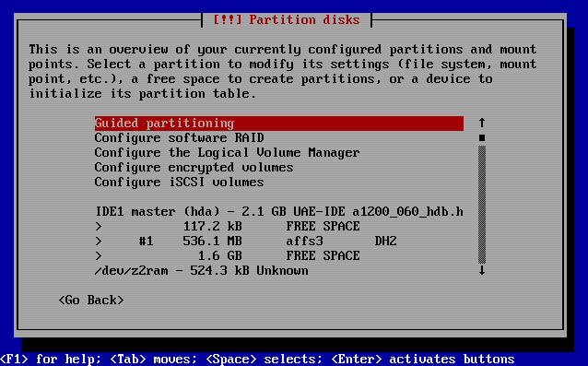Click the Go Back button
The height and width of the screenshot is (366, 588).
[x=91, y=300]
